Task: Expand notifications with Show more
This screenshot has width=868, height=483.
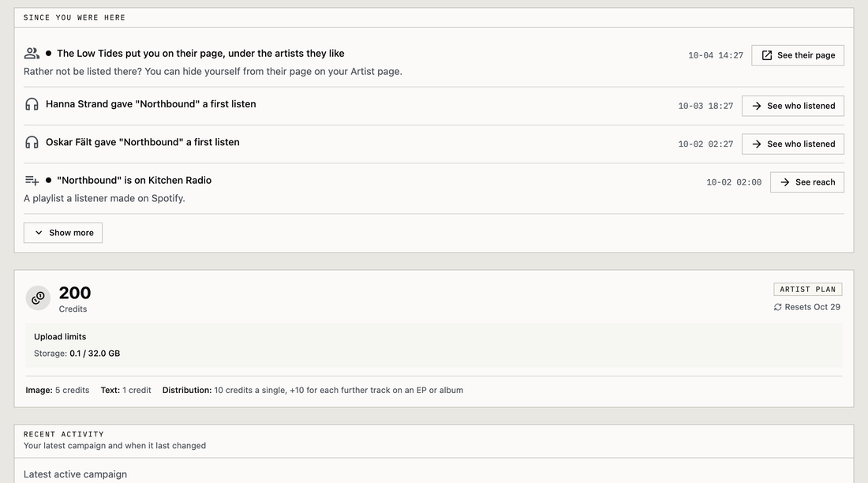Action: click(63, 233)
